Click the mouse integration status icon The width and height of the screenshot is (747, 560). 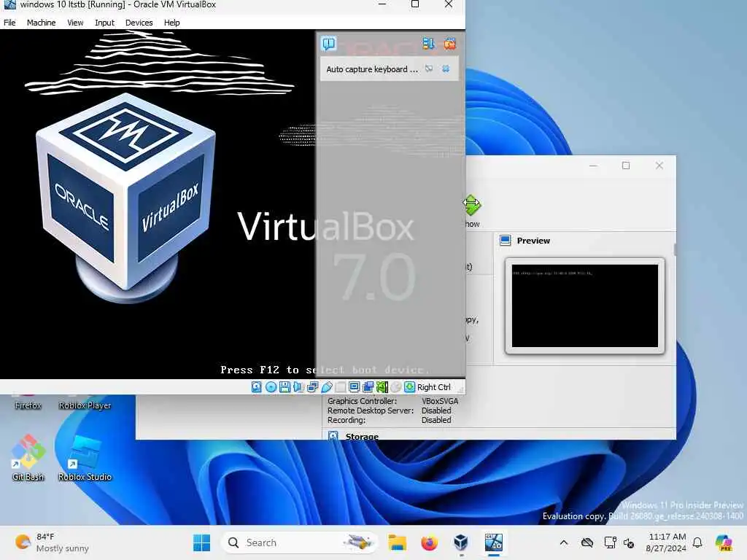pos(396,387)
